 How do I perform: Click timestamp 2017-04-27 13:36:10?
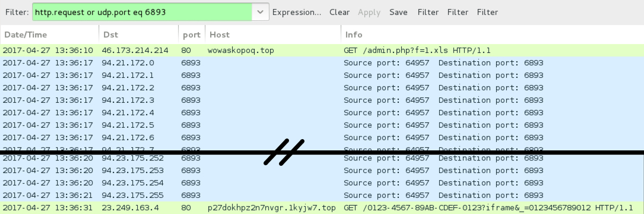pyautogui.click(x=47, y=50)
